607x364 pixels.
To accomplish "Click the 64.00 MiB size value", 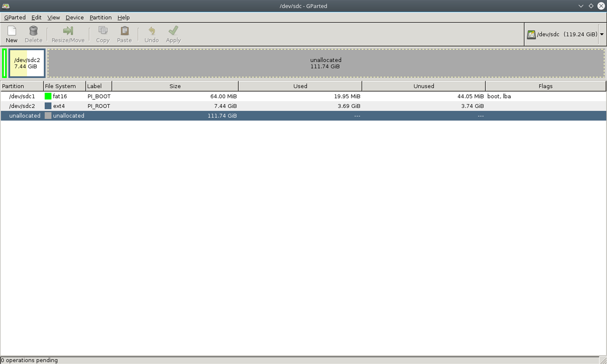I will tap(223, 96).
